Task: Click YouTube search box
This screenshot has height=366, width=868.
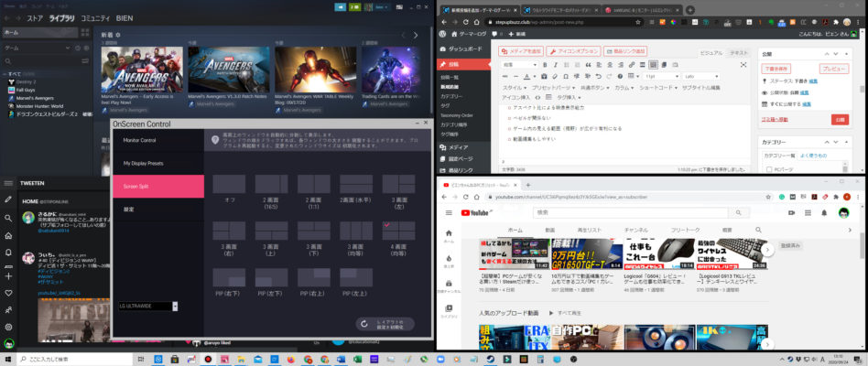Action: pyautogui.click(x=631, y=212)
